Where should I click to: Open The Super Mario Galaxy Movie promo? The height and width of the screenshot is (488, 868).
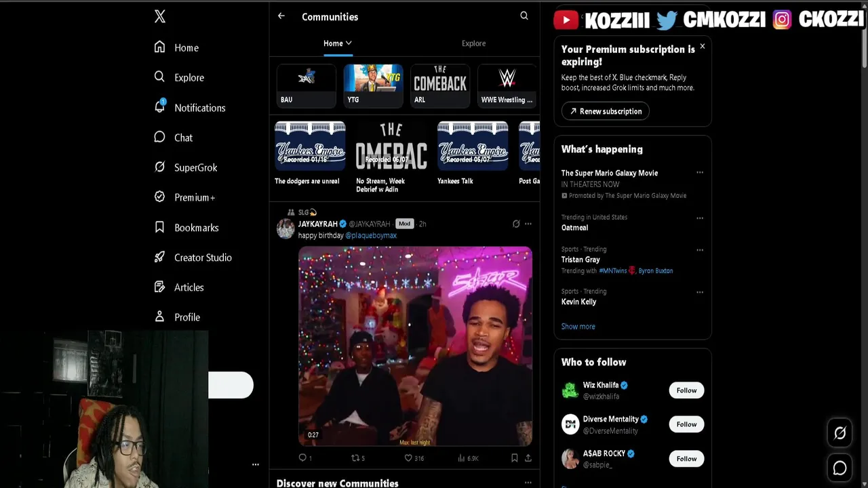pos(610,173)
